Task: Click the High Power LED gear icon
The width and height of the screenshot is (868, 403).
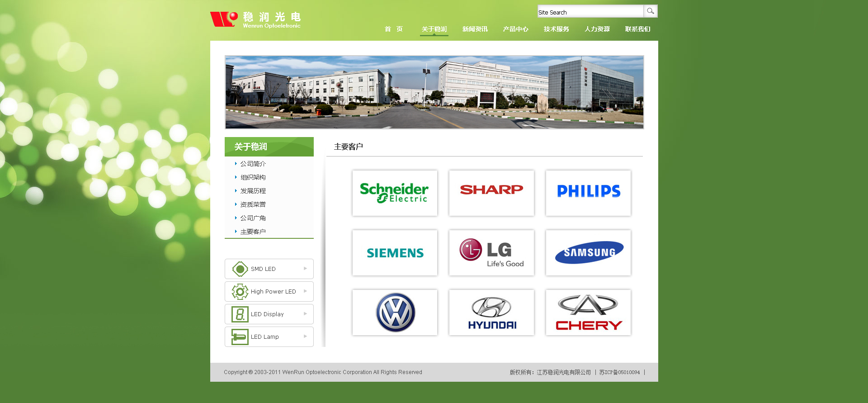Action: coord(240,292)
